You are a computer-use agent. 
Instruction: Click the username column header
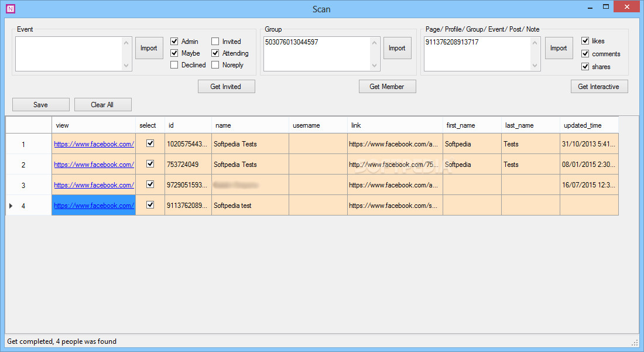[318, 125]
